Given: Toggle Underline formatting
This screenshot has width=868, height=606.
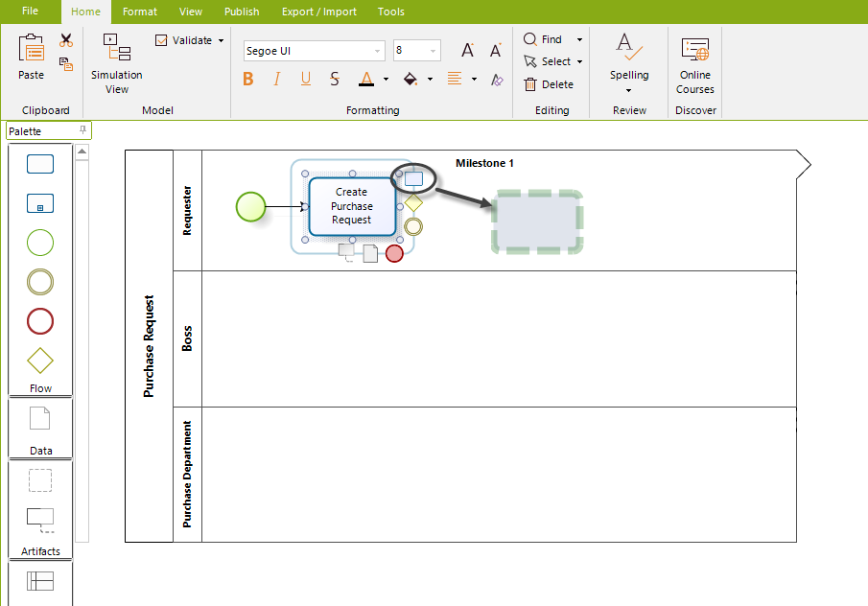Looking at the screenshot, I should point(306,80).
